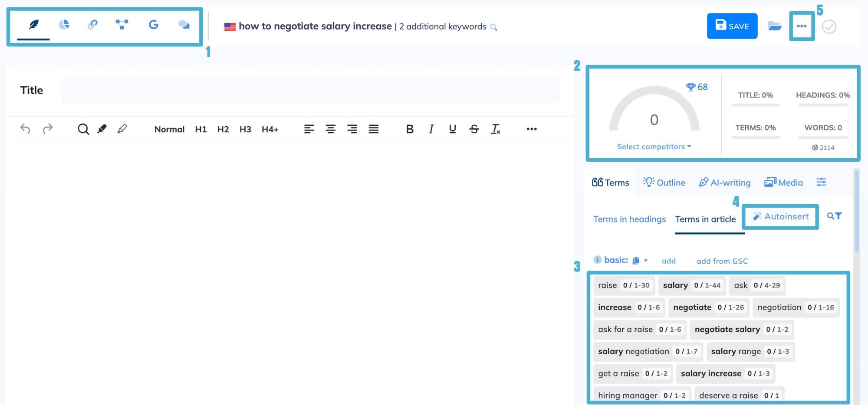Open the basic terms copy dropdown arrow
Screen dimensions: 868x405
click(645, 261)
